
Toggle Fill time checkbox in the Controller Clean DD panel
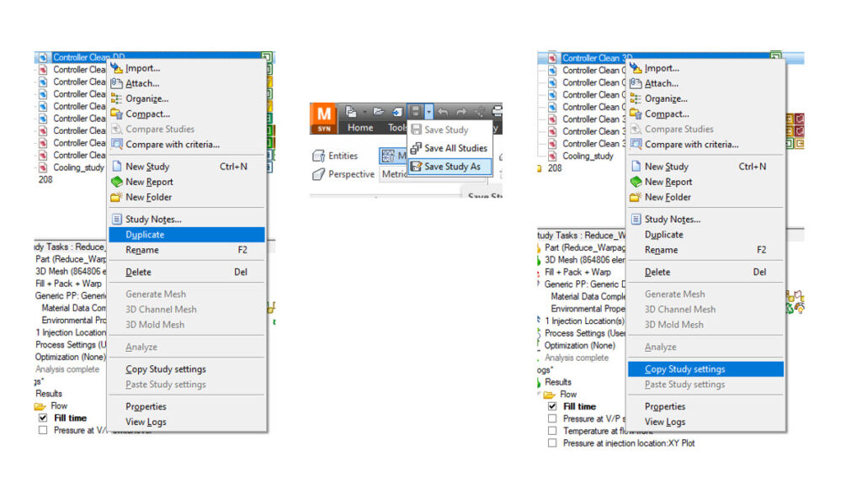click(43, 418)
